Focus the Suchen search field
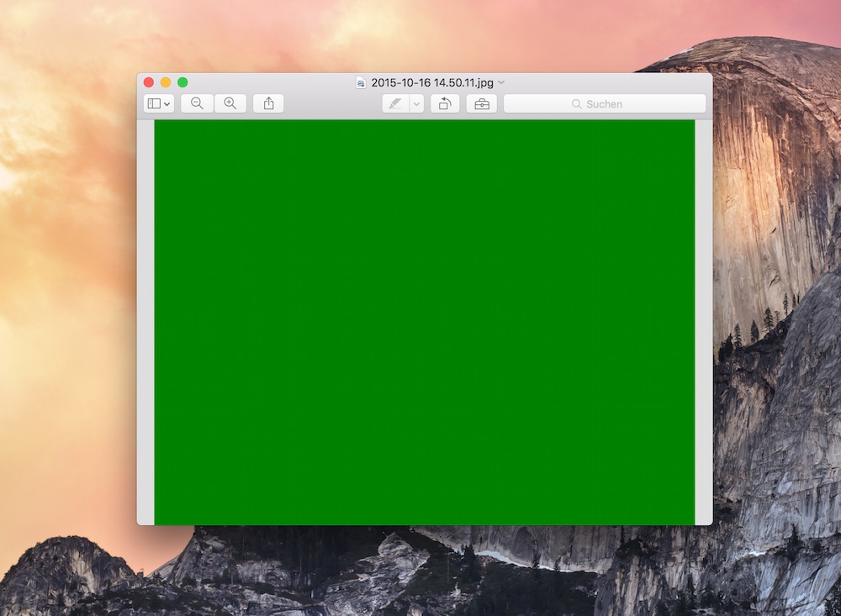The height and width of the screenshot is (616, 841). [622, 104]
